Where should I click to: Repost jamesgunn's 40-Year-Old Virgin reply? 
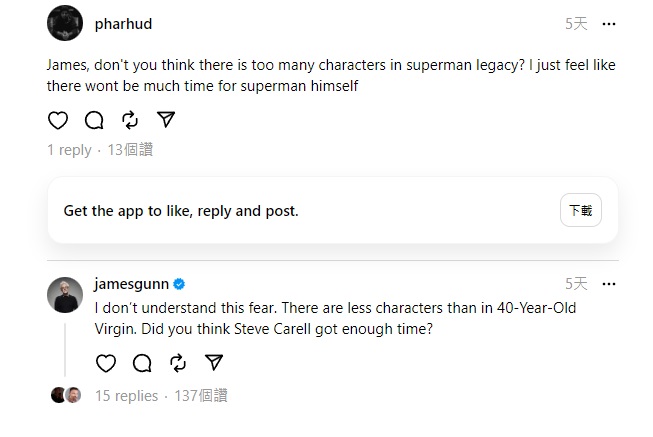[x=178, y=363]
